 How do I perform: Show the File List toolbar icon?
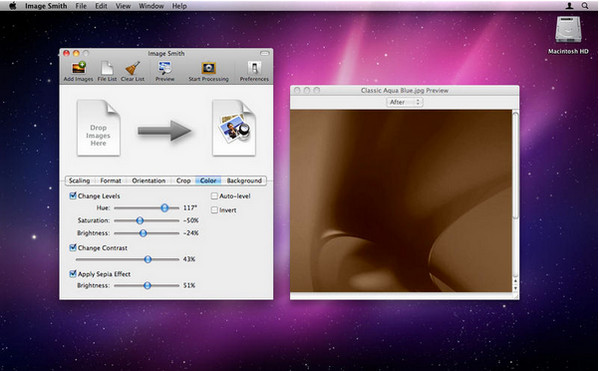(107, 68)
